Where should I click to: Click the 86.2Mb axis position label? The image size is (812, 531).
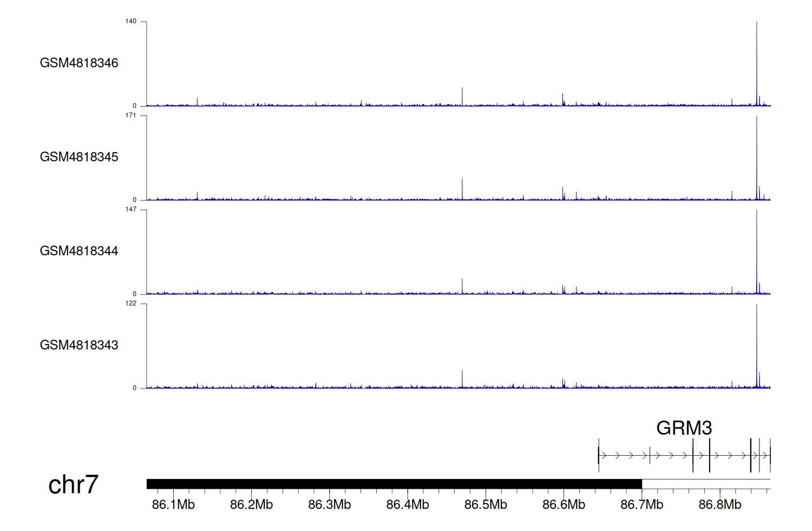click(x=251, y=504)
